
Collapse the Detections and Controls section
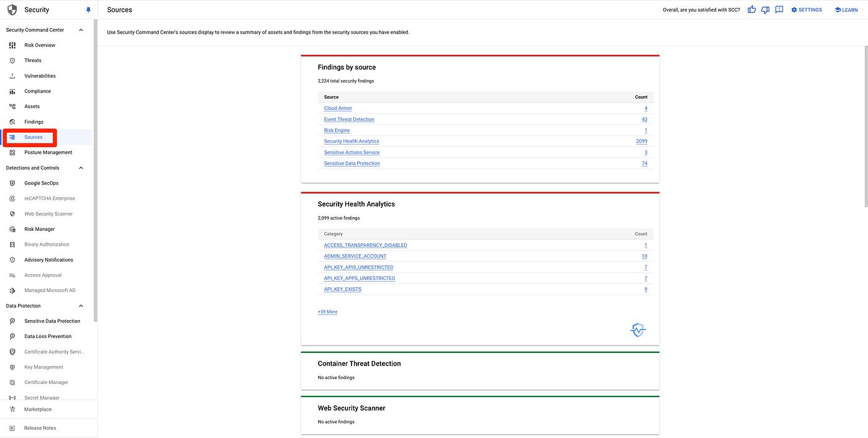click(81, 168)
